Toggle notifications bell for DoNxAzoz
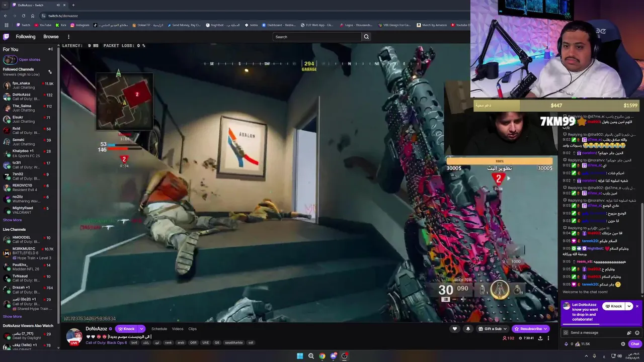The image size is (644, 362). (x=468, y=329)
